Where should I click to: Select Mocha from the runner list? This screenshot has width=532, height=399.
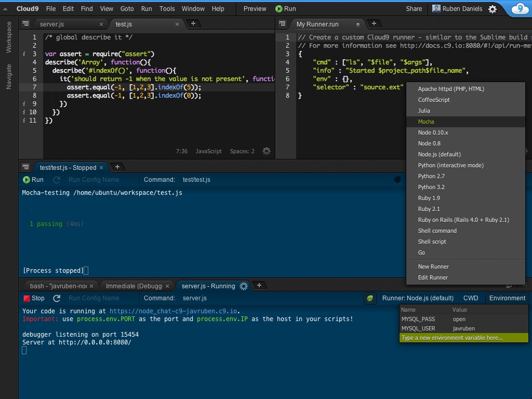(x=426, y=122)
